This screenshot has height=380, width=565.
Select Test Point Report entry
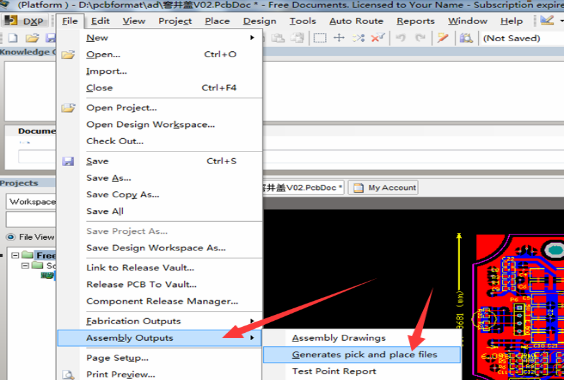pos(334,371)
